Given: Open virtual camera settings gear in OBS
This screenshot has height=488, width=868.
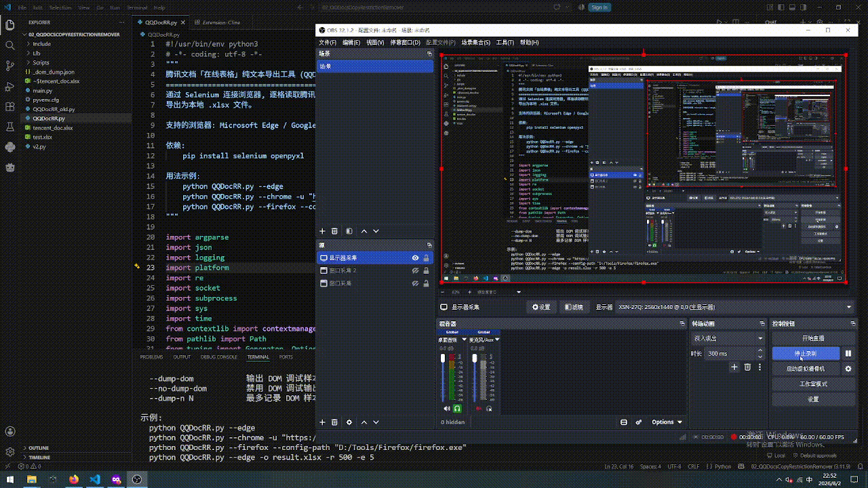Looking at the screenshot, I should (x=848, y=369).
